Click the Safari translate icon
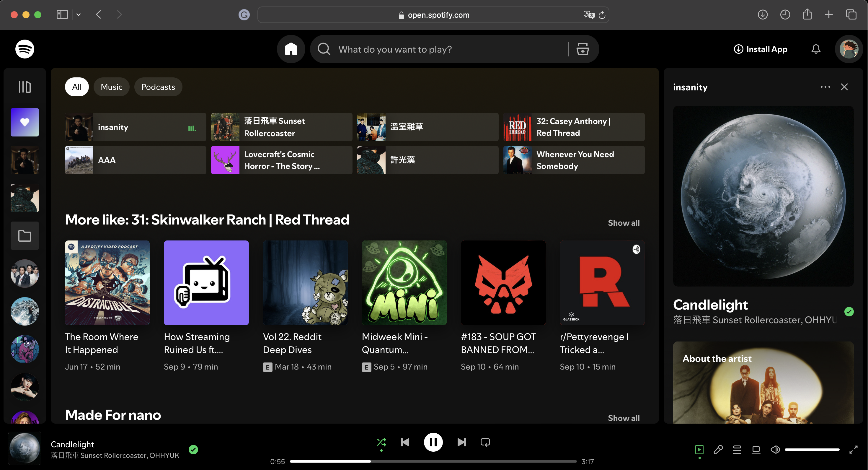868x470 pixels. 589,15
